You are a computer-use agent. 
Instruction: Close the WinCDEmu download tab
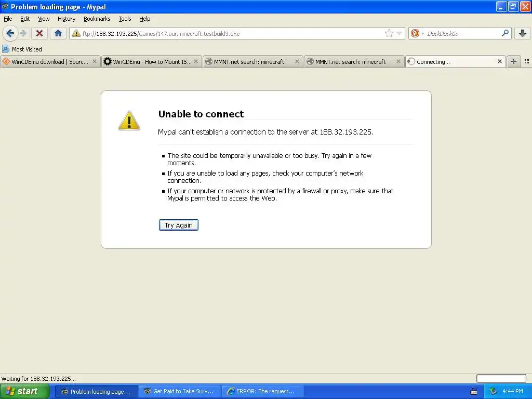[x=95, y=61]
